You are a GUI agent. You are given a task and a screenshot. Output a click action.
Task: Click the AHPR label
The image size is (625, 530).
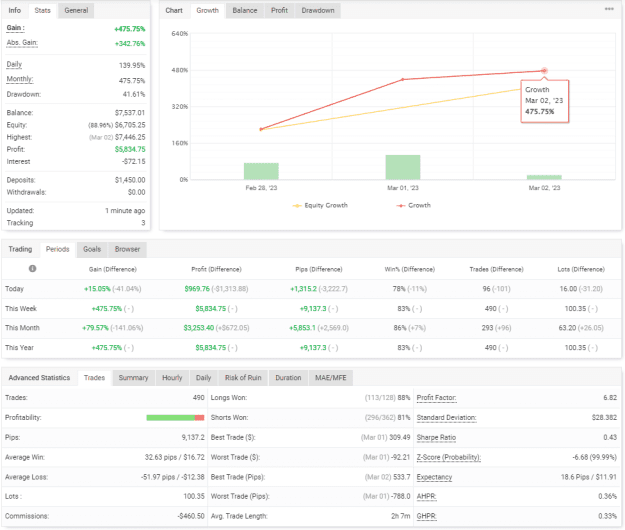426,497
